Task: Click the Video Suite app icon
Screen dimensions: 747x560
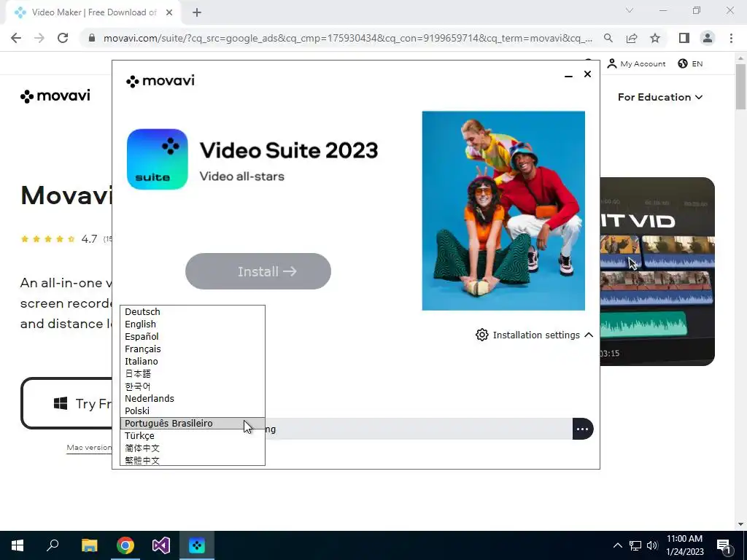Action: click(x=158, y=159)
